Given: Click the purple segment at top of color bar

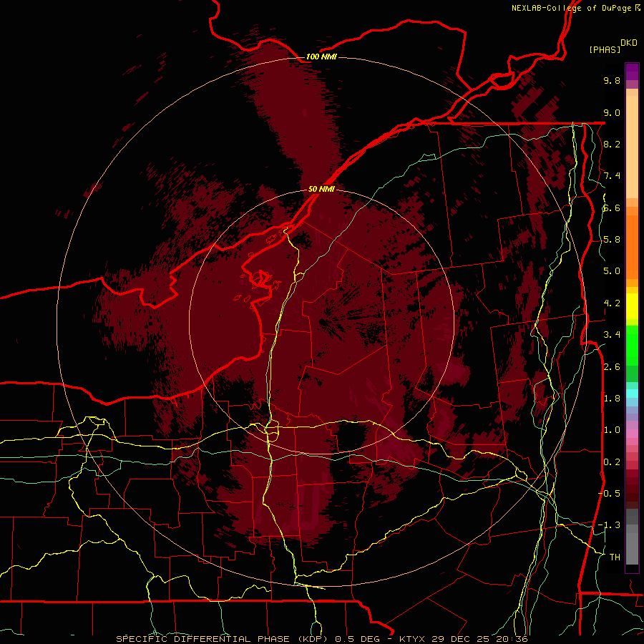Looking at the screenshot, I should 632,72.
